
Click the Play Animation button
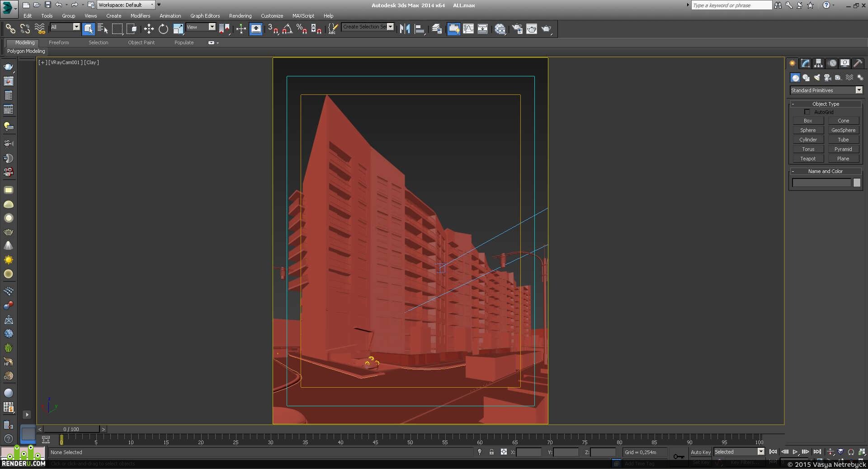point(795,452)
